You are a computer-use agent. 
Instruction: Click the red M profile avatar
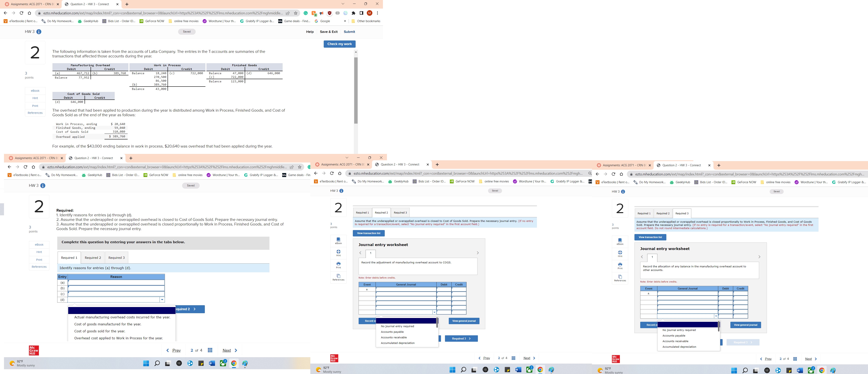tap(369, 13)
